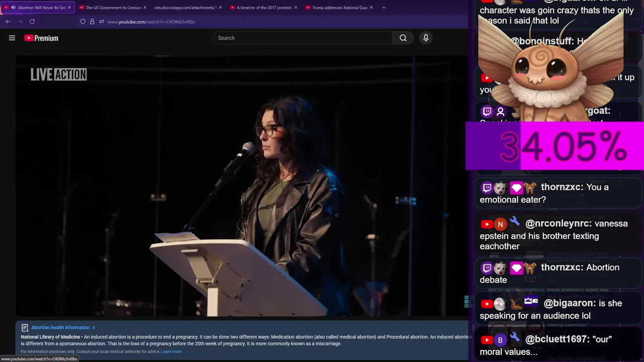Go forward with browser forward arrow

[x=20, y=22]
